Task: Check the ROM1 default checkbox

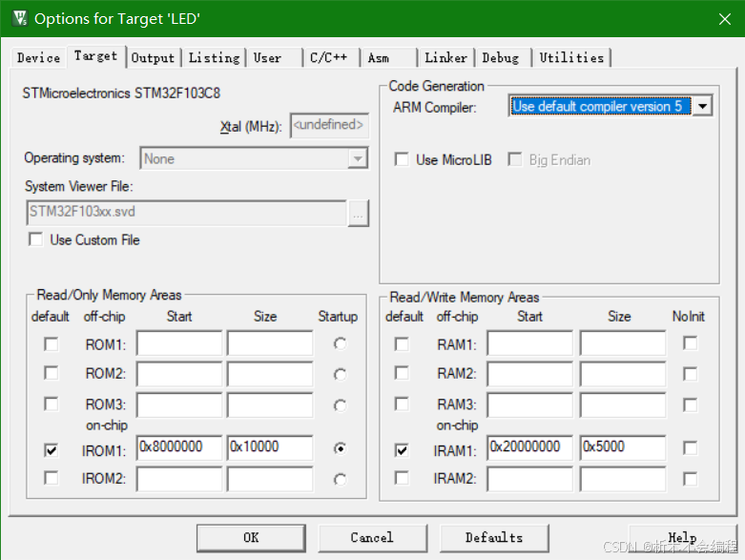Action: click(52, 343)
